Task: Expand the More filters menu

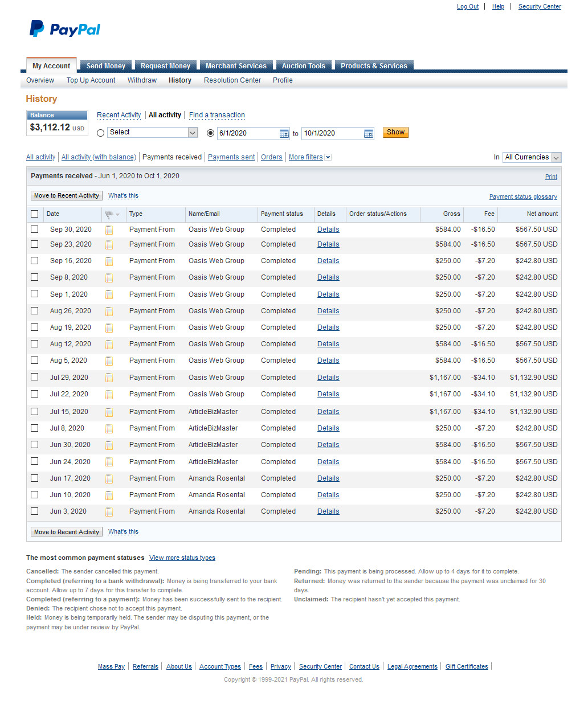Action: click(x=310, y=157)
